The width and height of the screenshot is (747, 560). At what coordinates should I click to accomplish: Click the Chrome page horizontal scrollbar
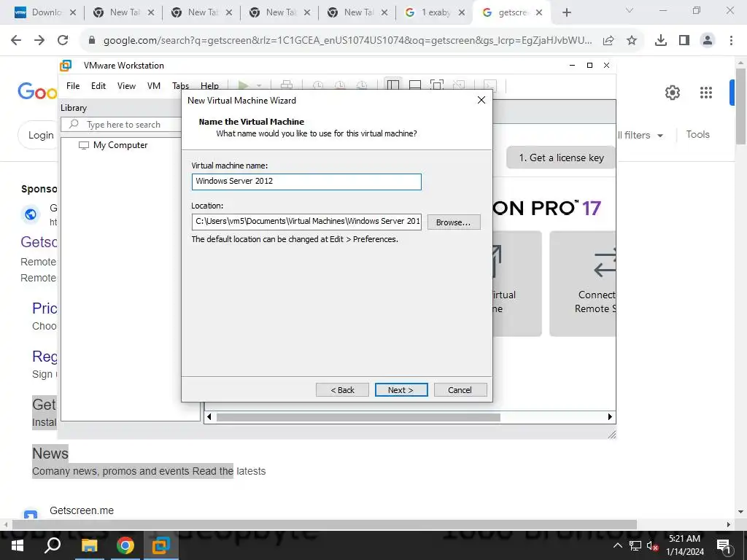tap(325, 524)
